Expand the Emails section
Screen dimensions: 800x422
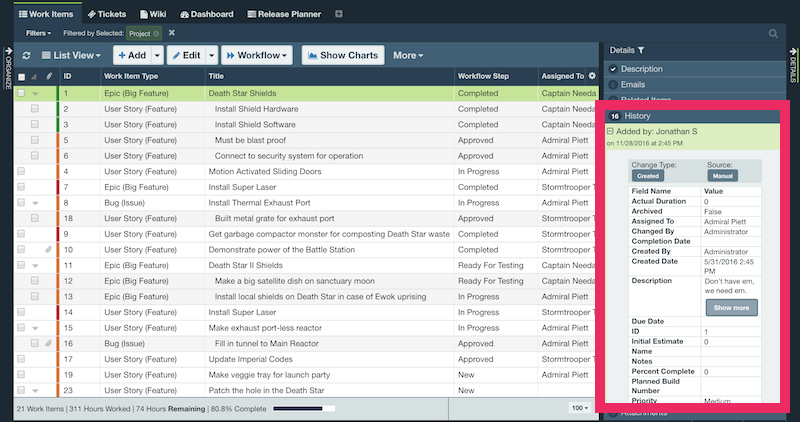[x=633, y=85]
